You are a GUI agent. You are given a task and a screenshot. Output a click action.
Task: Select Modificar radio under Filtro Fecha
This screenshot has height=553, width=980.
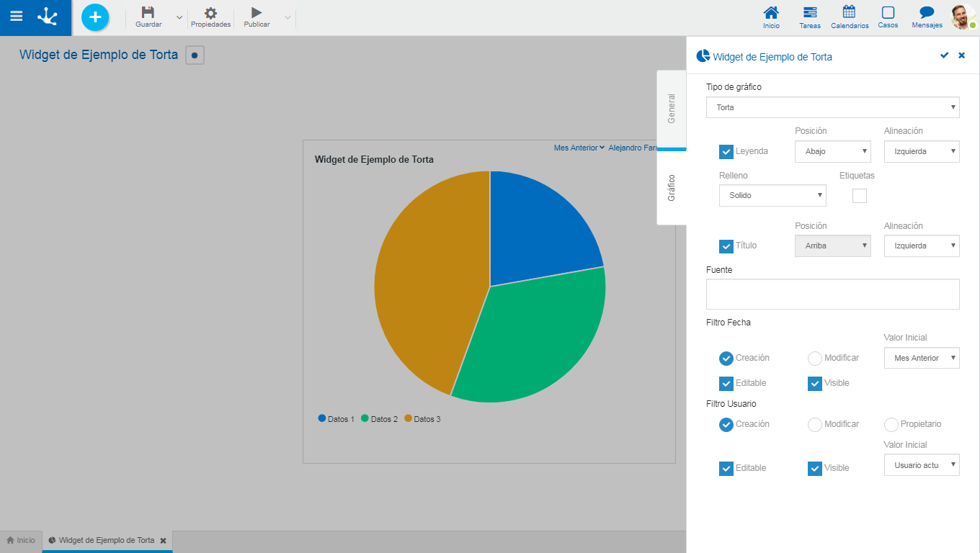[815, 358]
